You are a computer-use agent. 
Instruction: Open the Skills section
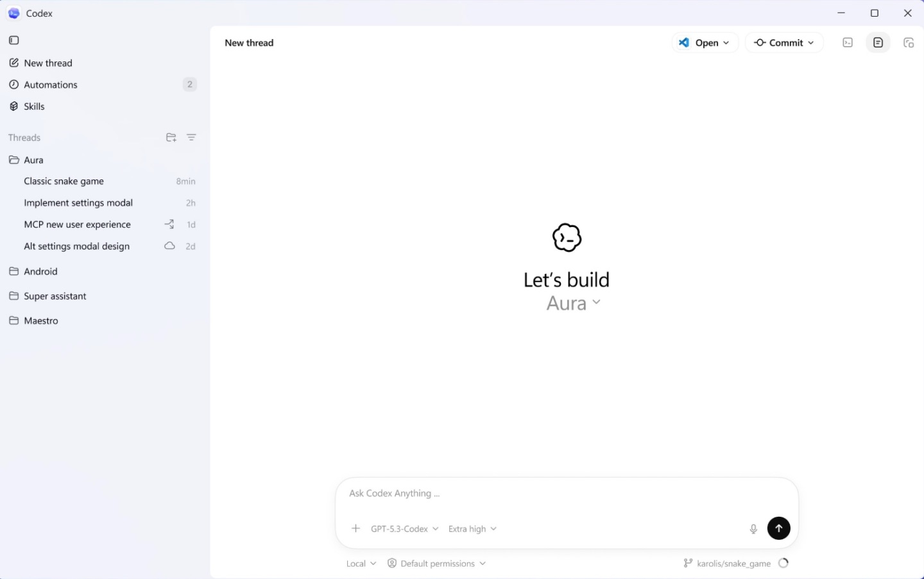point(34,106)
